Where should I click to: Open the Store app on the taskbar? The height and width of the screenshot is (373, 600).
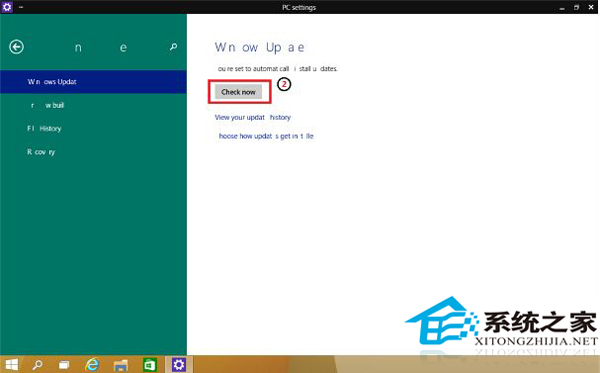pyautogui.click(x=150, y=365)
